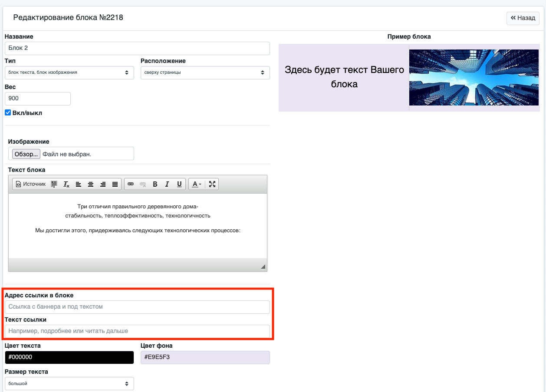Open the Источник source view
Viewport: 546px width, 392px height.
click(30, 184)
